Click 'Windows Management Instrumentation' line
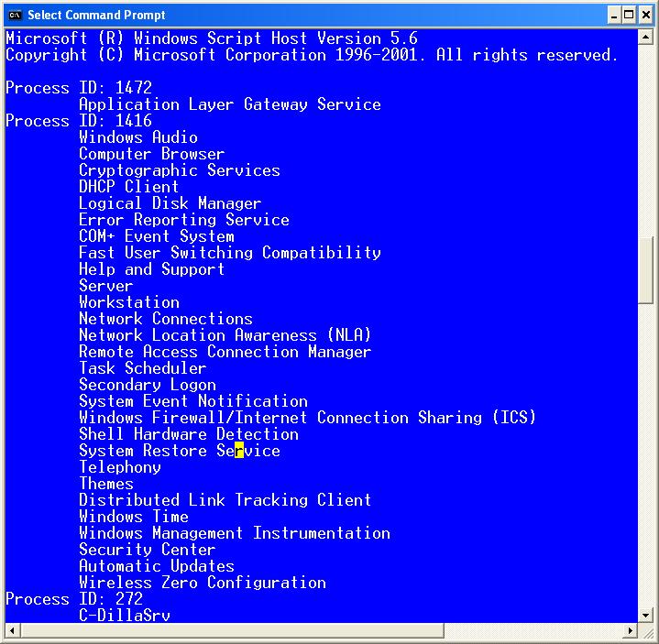Viewport: 659px width, 644px height. (x=235, y=533)
